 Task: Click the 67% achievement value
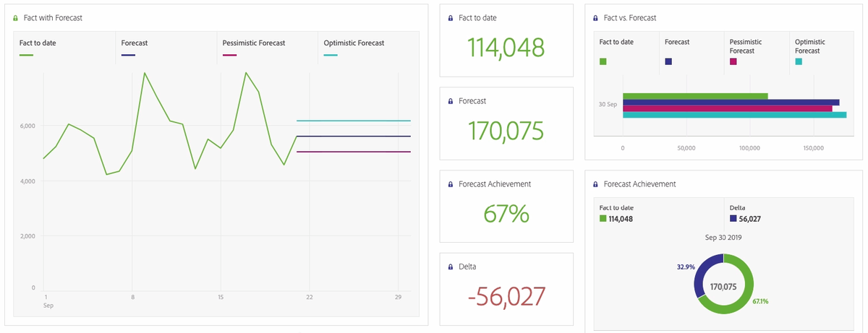(x=506, y=214)
